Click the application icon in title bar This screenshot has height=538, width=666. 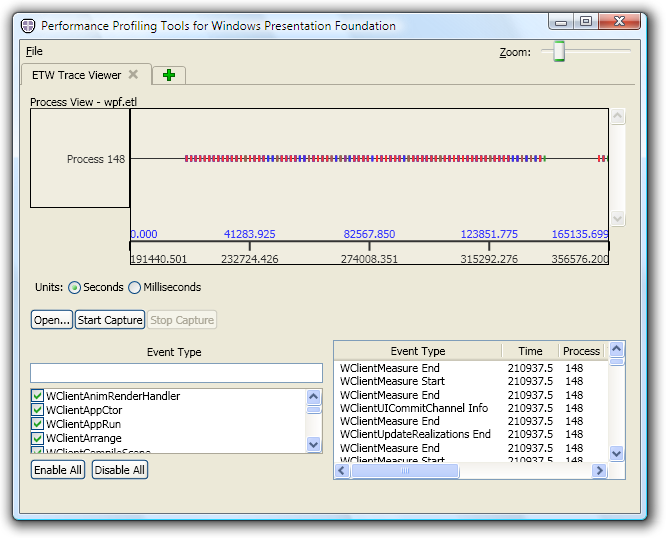click(x=27, y=26)
